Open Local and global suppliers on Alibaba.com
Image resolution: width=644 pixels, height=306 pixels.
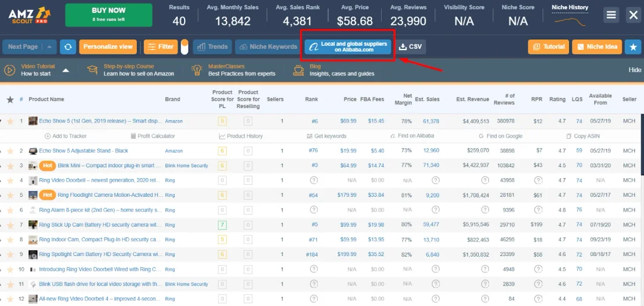(348, 47)
